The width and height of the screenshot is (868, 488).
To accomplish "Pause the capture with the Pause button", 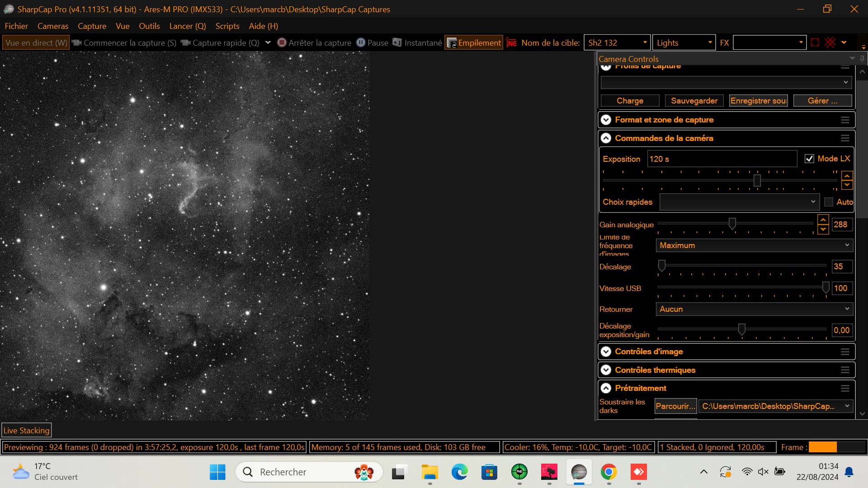I will click(372, 42).
